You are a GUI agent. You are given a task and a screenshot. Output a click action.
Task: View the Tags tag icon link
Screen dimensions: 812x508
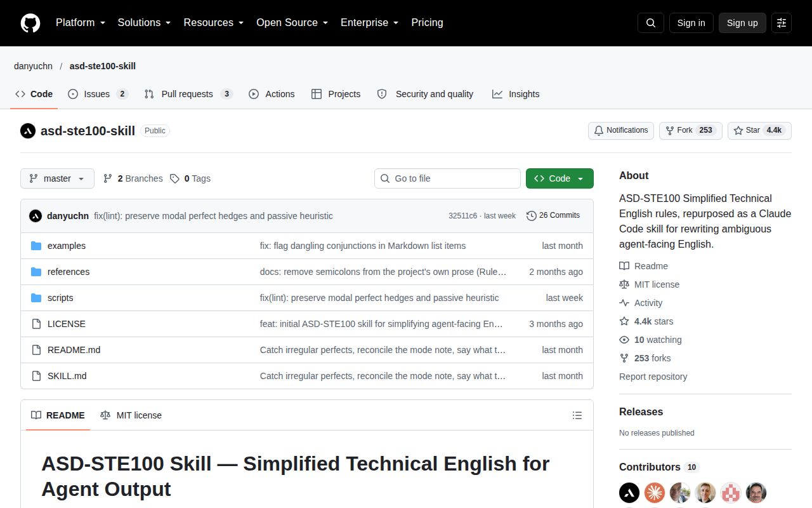pos(190,178)
